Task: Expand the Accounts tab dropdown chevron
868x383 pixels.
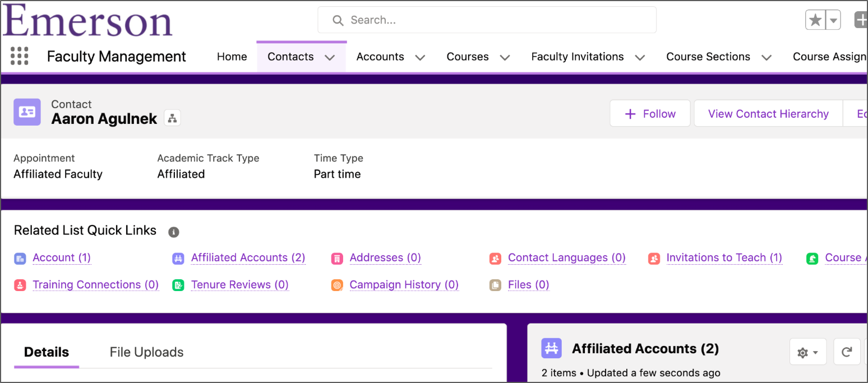Action: click(420, 57)
